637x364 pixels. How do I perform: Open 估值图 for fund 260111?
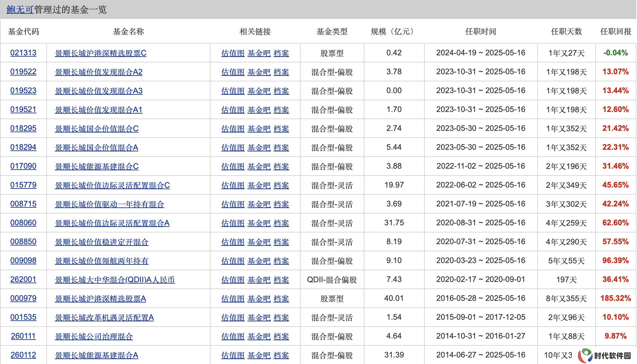pyautogui.click(x=233, y=336)
